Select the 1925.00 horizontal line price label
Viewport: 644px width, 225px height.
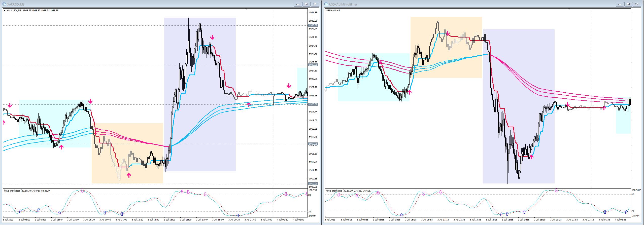click(313, 65)
